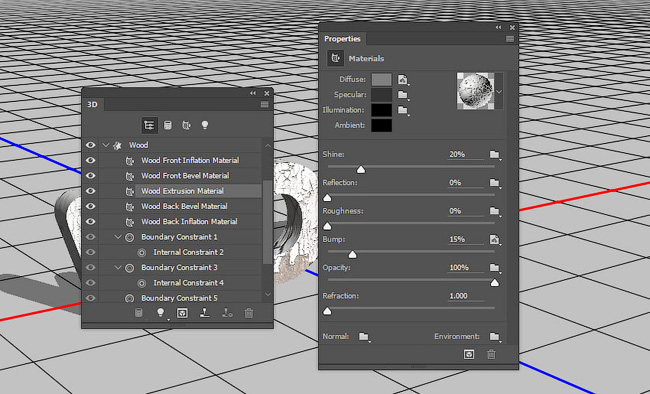The height and width of the screenshot is (394, 650).
Task: Open the Diffuse color swatch
Action: tap(381, 80)
